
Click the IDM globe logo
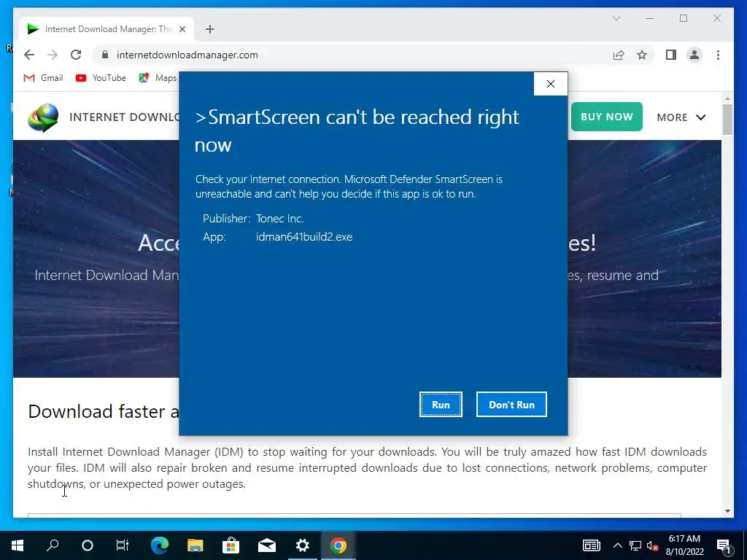click(43, 117)
